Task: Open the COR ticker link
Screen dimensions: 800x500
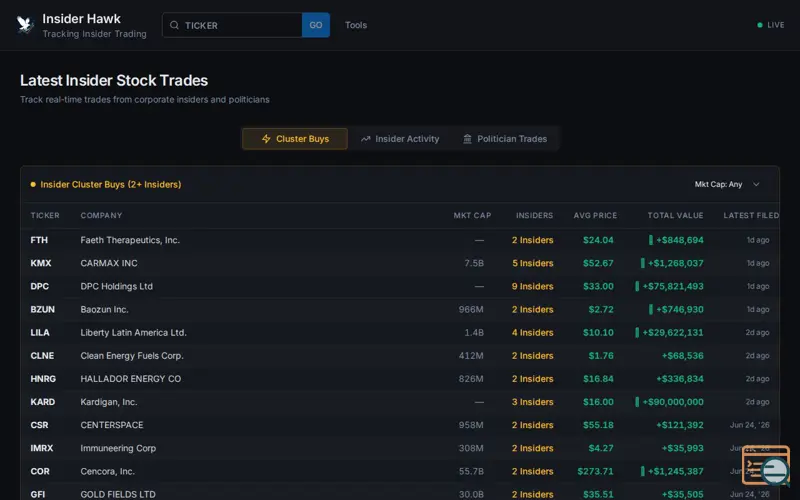Action: pos(40,471)
